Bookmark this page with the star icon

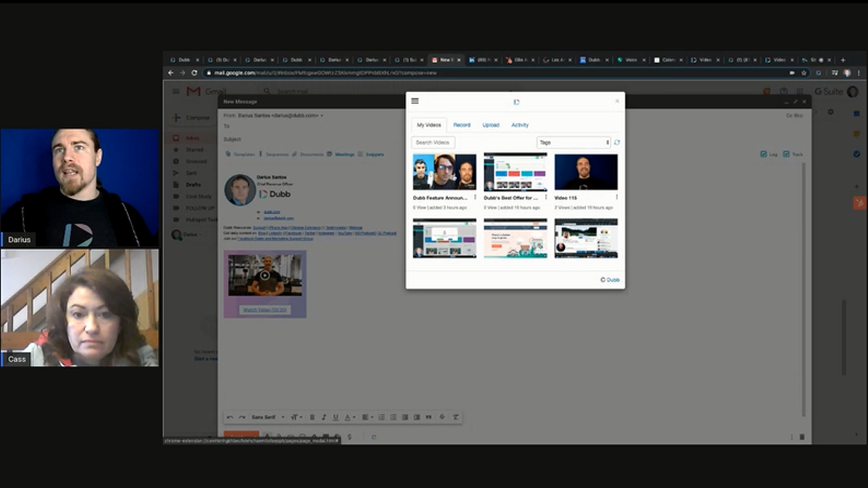[804, 73]
